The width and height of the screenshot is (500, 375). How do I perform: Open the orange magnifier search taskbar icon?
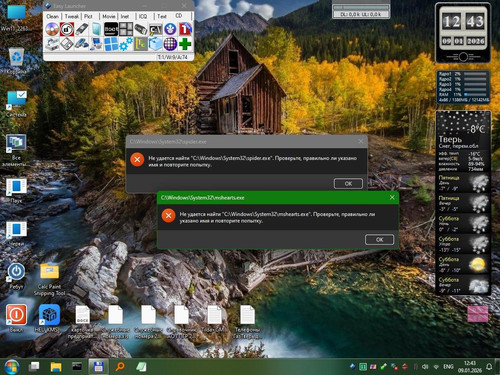pyautogui.click(x=120, y=367)
